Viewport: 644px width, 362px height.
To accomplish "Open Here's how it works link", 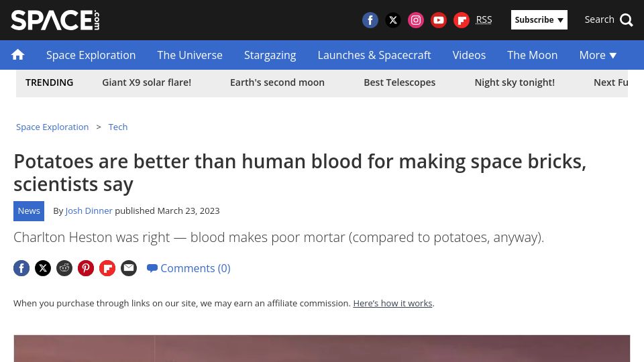I will [392, 303].
